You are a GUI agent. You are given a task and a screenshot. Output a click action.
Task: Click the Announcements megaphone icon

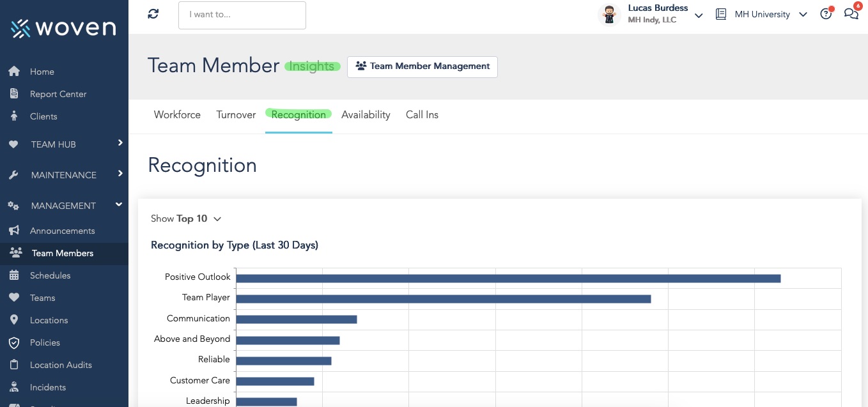(x=14, y=231)
